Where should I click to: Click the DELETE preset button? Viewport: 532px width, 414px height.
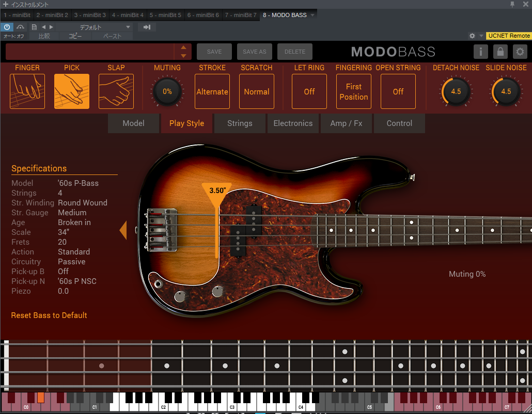point(295,52)
